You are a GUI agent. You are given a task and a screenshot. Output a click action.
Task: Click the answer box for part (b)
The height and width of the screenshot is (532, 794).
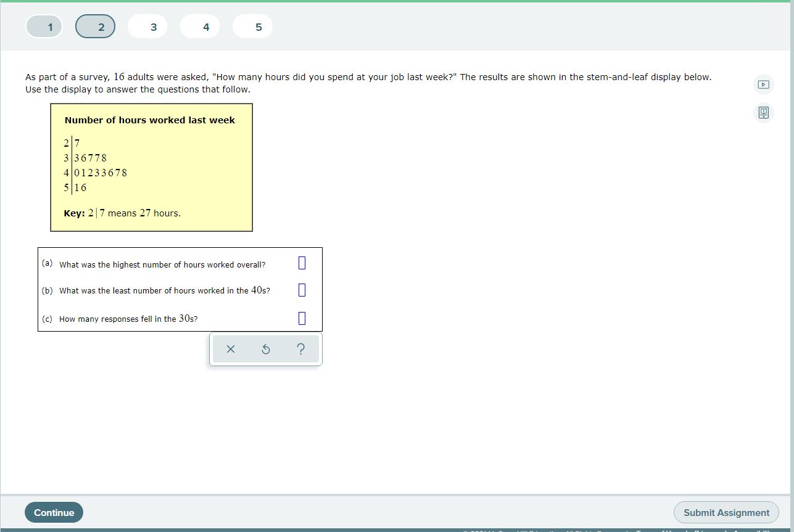pyautogui.click(x=302, y=290)
